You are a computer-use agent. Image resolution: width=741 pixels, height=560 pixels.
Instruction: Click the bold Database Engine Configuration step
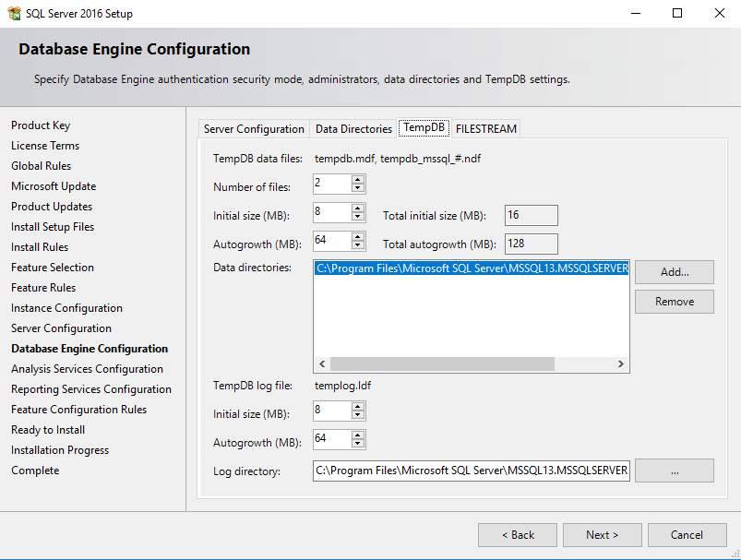[x=90, y=349]
